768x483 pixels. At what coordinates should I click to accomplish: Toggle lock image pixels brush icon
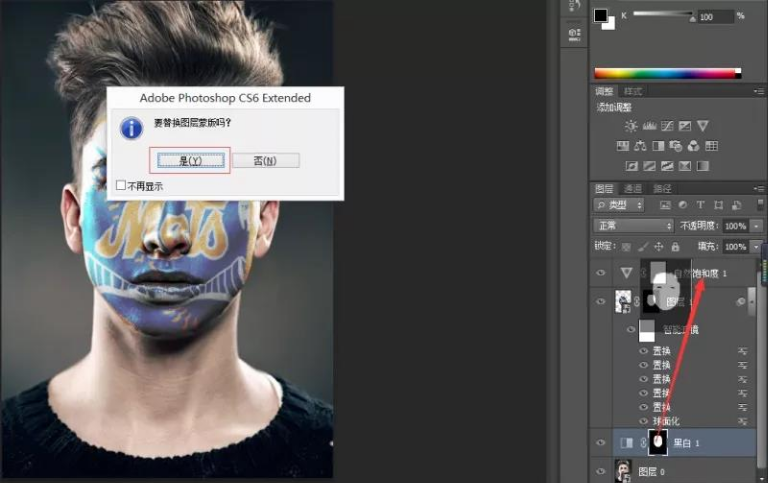click(x=643, y=247)
